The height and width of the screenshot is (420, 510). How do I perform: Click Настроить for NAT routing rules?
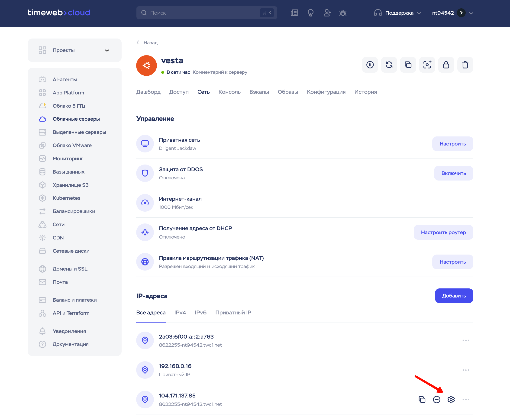pos(453,262)
